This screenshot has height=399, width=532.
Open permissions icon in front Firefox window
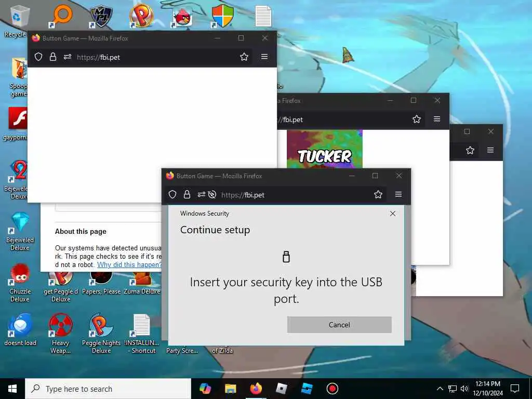click(201, 194)
